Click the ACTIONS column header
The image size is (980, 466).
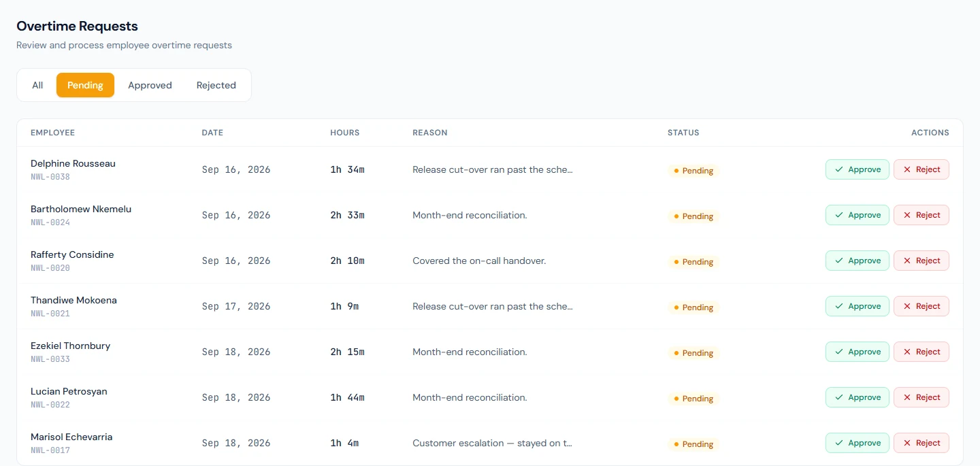[x=930, y=133]
